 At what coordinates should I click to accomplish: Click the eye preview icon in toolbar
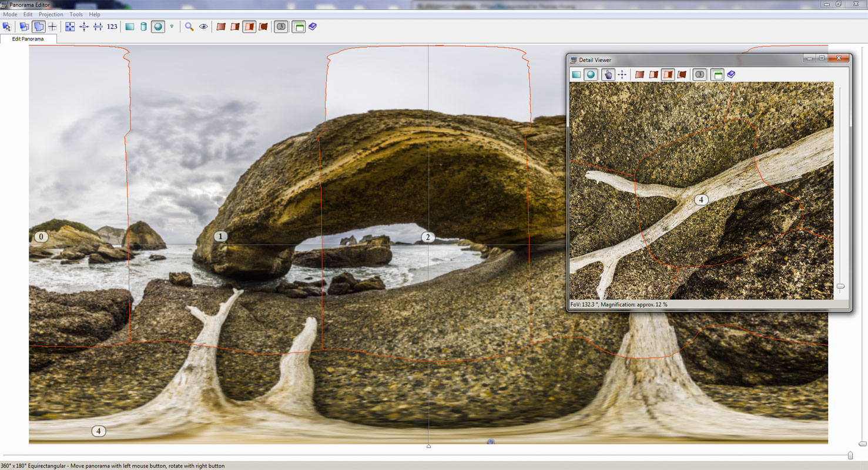click(x=203, y=26)
